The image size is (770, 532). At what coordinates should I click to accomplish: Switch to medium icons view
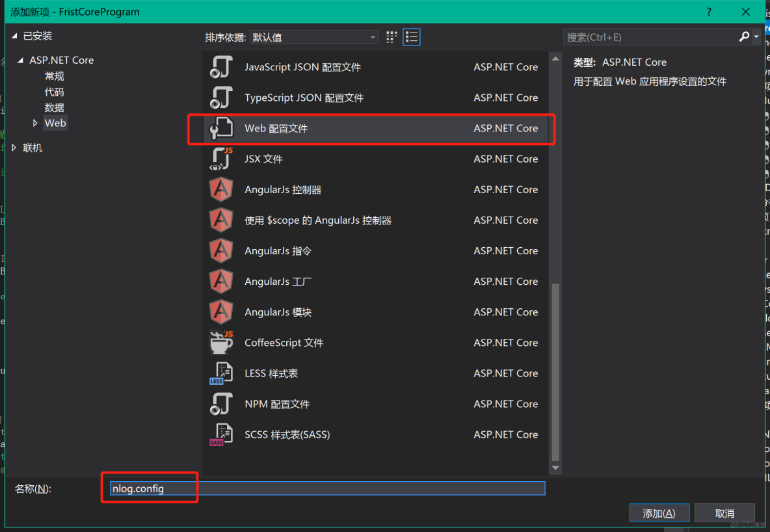point(391,37)
